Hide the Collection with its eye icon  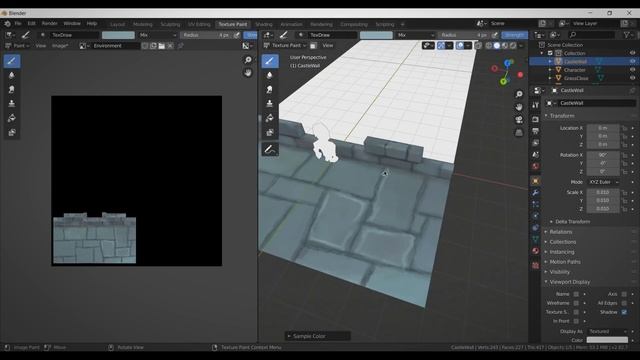pos(632,53)
